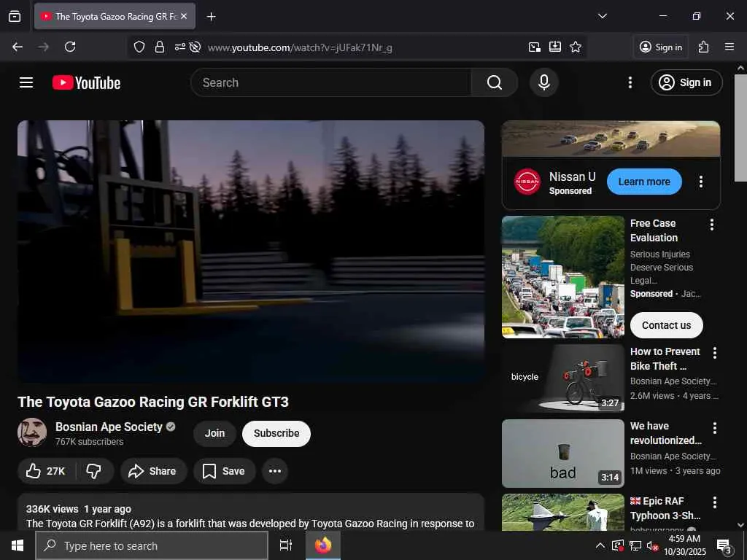Click the page vertical scrollbar
Viewport: 747px width, 560px height.
(740, 128)
